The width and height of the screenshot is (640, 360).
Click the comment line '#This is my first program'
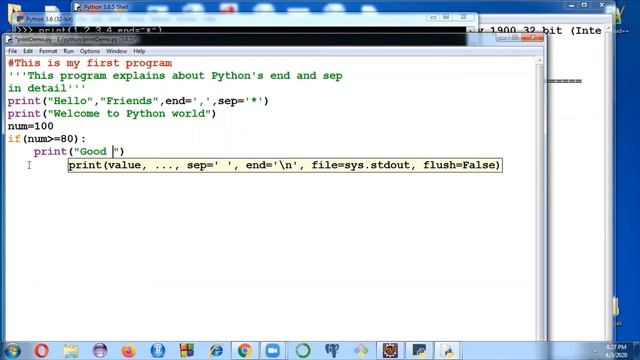(90, 63)
